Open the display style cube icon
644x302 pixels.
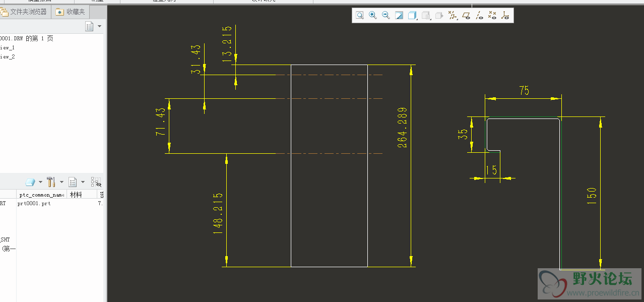click(412, 16)
